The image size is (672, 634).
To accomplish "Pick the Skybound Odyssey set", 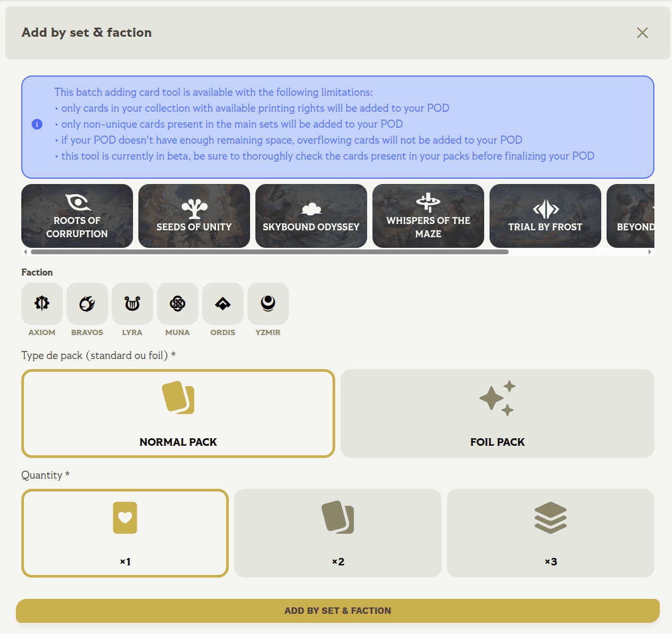I will click(x=311, y=216).
